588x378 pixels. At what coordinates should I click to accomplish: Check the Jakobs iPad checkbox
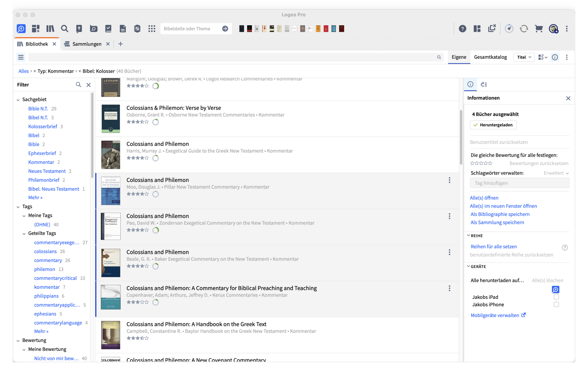[x=556, y=297]
